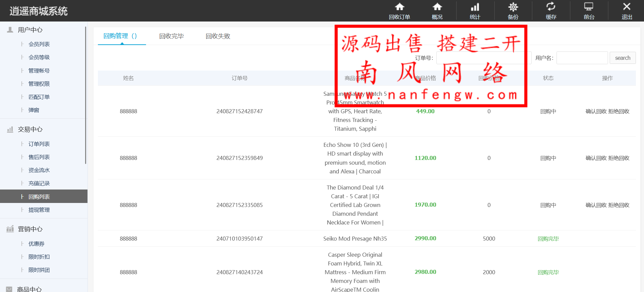Collapse the 营销中心 sidebar section

[30, 229]
